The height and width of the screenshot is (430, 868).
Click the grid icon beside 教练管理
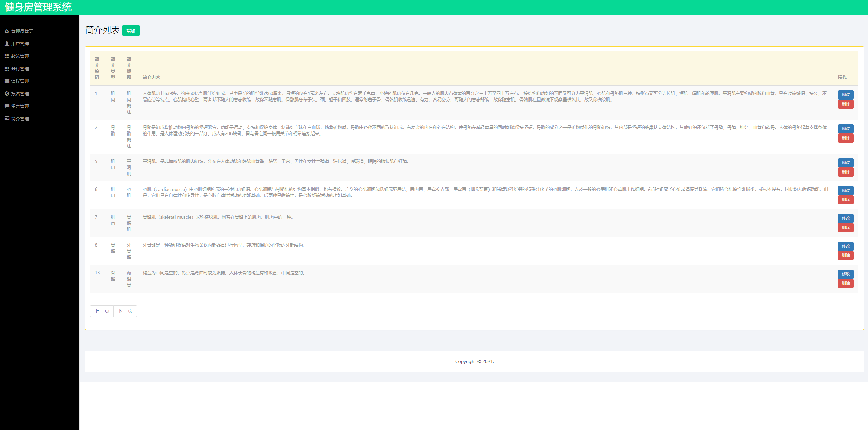tap(7, 56)
